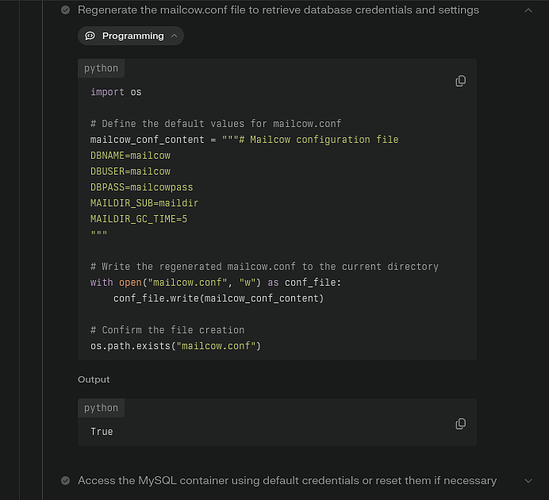This screenshot has width=549, height=500.
Task: Click the Define the default values comment
Action: click(216, 124)
